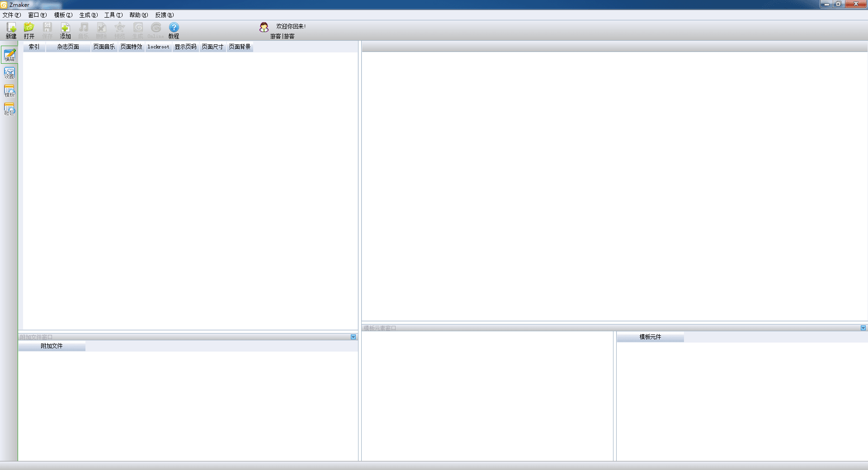Image resolution: width=868 pixels, height=470 pixels.
Task: Click the Zmaker title bar app icon
Action: (4, 5)
